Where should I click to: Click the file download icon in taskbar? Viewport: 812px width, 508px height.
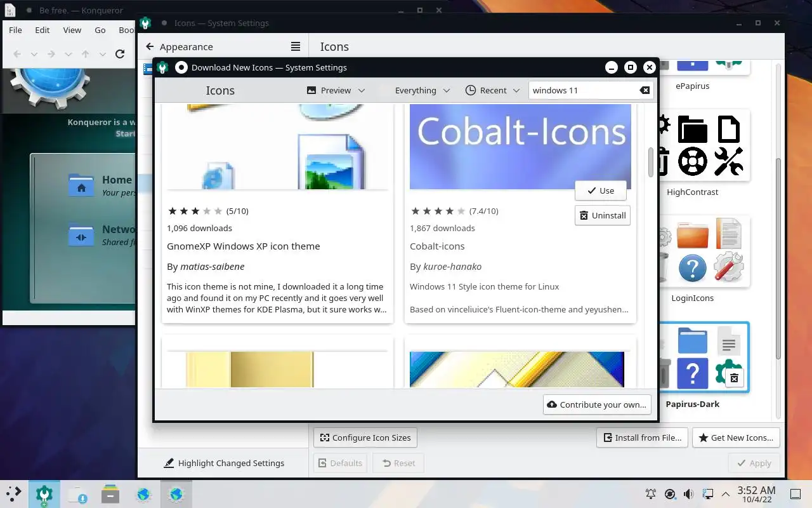pyautogui.click(x=77, y=494)
